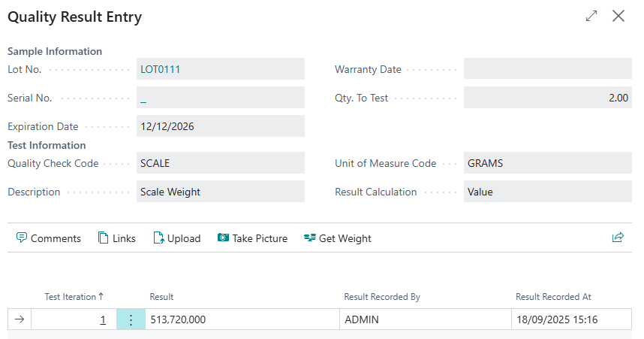Open the Result column header menu
The width and height of the screenshot is (644, 339).
tap(161, 297)
